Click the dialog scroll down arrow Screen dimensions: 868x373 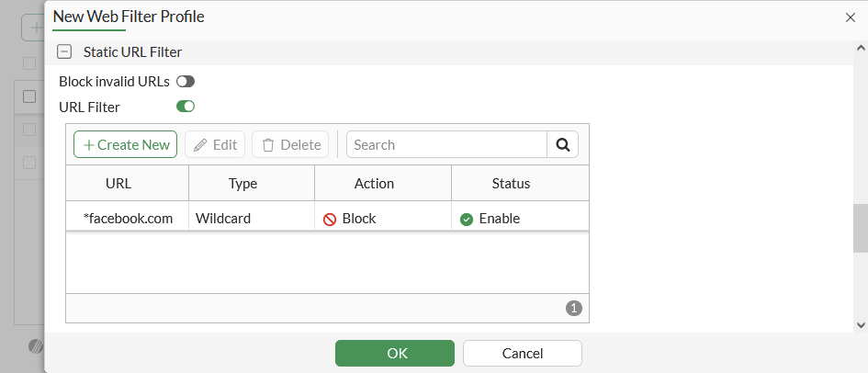pos(861,324)
